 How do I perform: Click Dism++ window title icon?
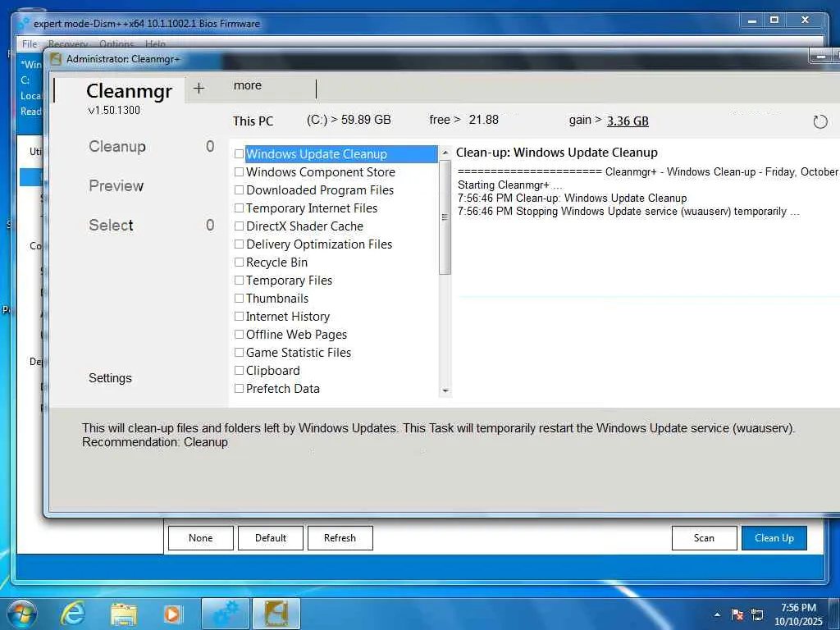(24, 24)
